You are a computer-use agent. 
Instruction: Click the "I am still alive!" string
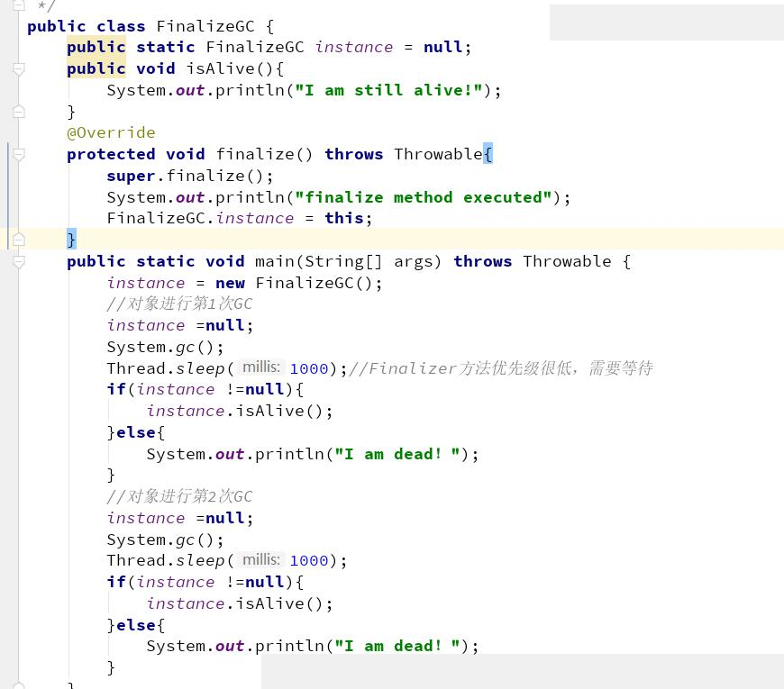coord(388,90)
